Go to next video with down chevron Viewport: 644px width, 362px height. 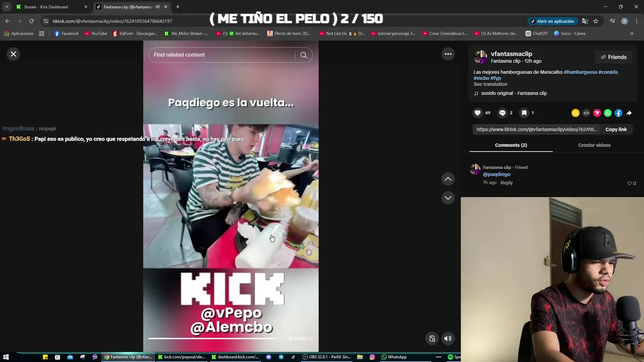tap(448, 198)
